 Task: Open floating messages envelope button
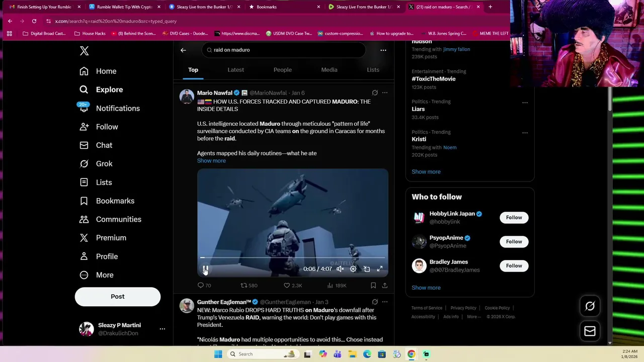(590, 331)
